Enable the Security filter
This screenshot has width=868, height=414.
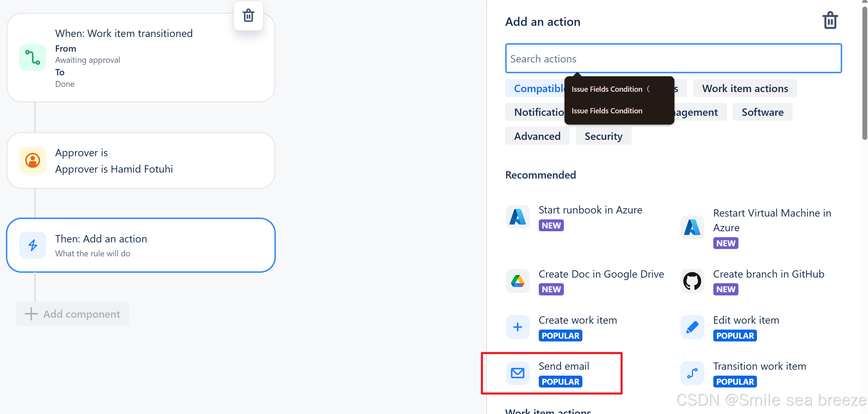coord(603,136)
